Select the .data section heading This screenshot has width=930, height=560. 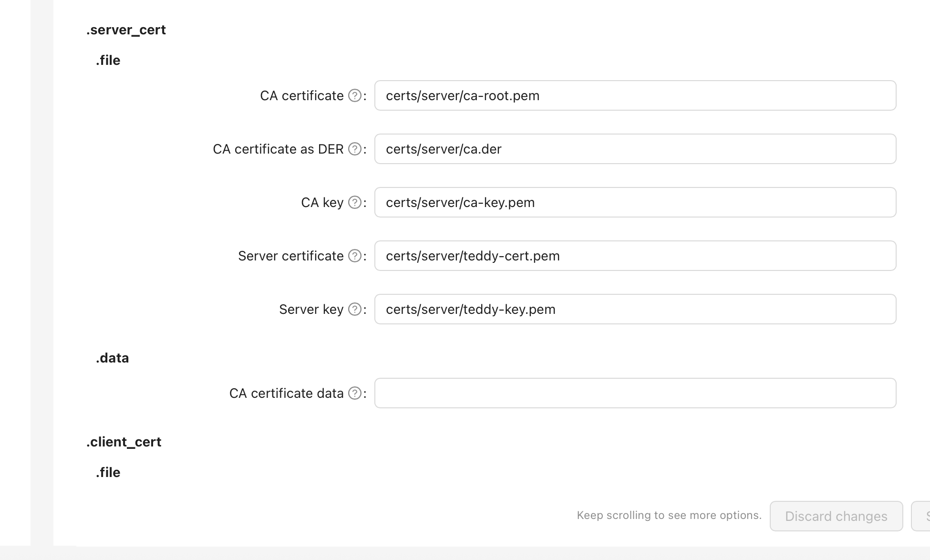(112, 358)
